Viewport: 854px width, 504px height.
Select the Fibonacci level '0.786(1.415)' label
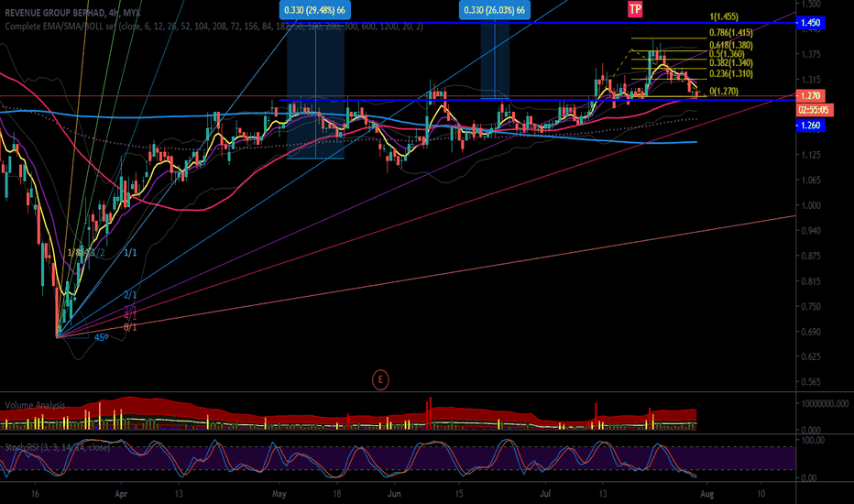click(731, 33)
